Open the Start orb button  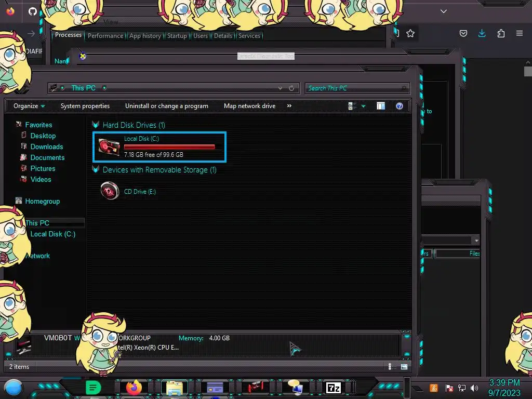click(x=14, y=388)
